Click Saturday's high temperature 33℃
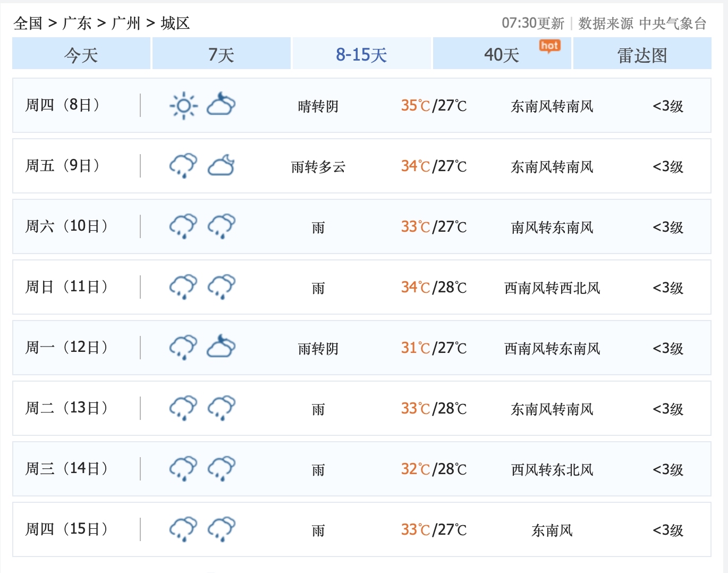The height and width of the screenshot is (573, 728). tap(413, 226)
